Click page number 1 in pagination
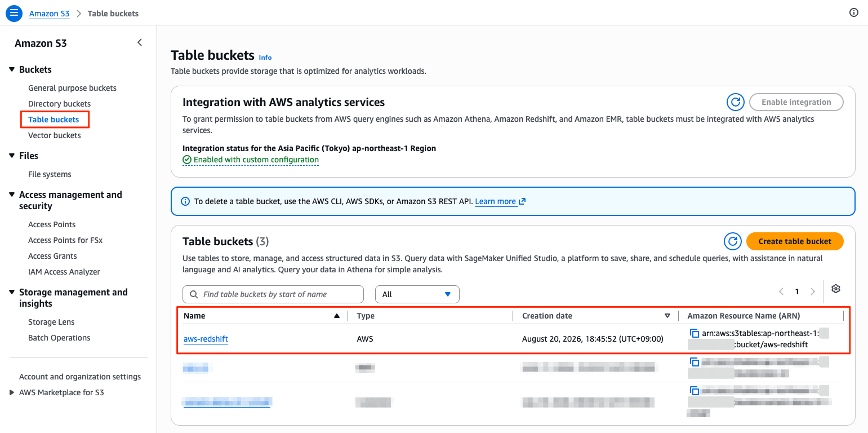Screen dimensions: 868x433 tap(797, 291)
